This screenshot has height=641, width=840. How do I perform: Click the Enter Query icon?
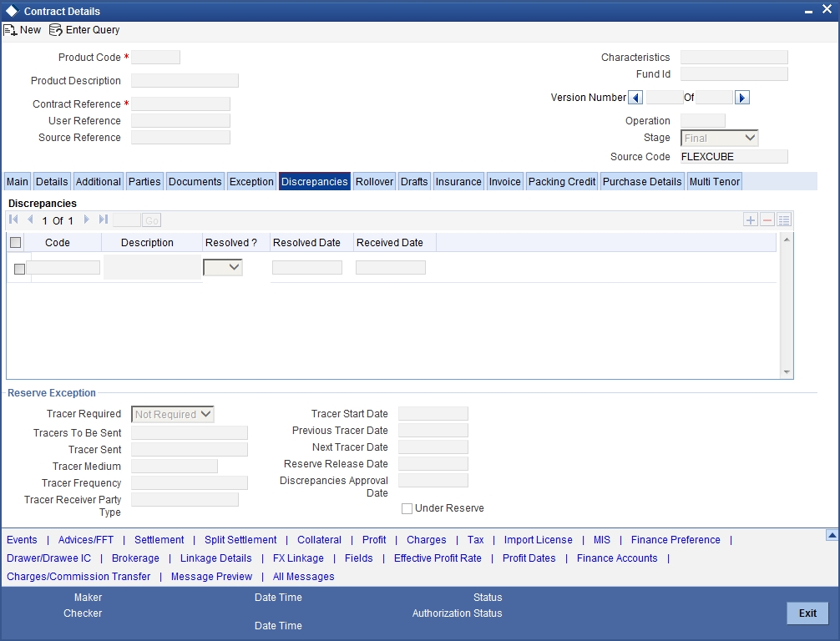click(56, 30)
